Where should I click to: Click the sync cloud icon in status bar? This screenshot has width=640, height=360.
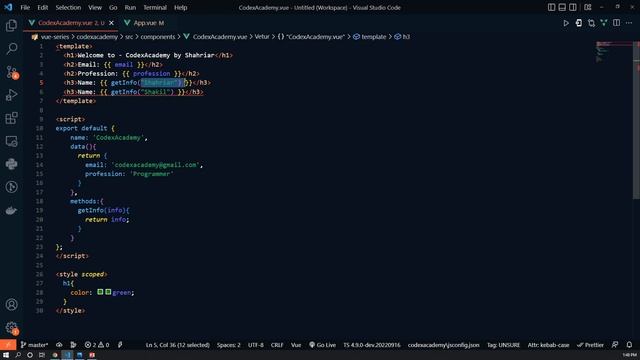[x=59, y=345]
